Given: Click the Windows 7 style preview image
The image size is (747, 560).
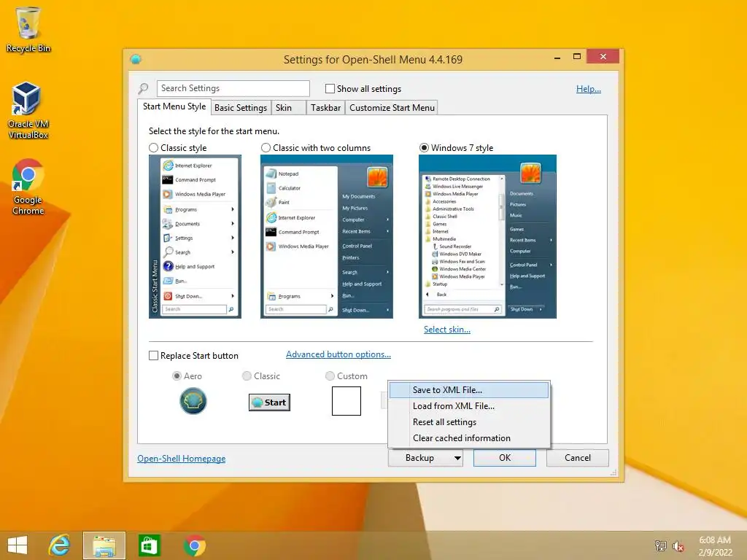Looking at the screenshot, I should tap(487, 237).
